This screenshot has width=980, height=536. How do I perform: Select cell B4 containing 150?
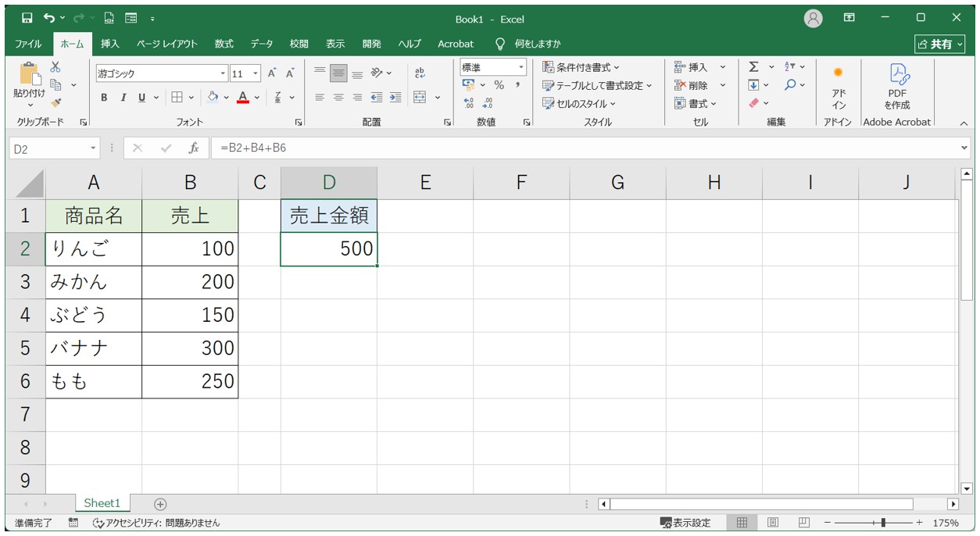coord(190,315)
